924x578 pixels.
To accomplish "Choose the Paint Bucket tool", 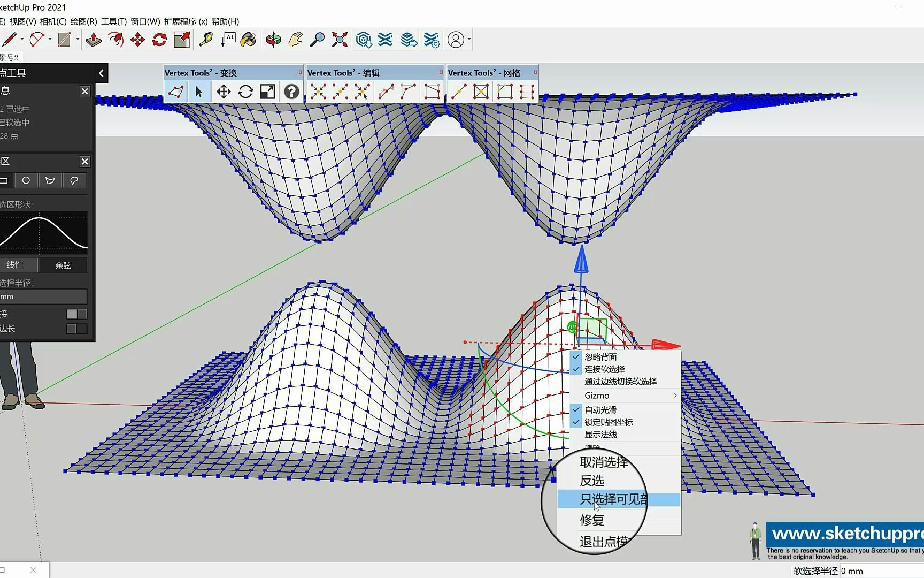I will (249, 40).
